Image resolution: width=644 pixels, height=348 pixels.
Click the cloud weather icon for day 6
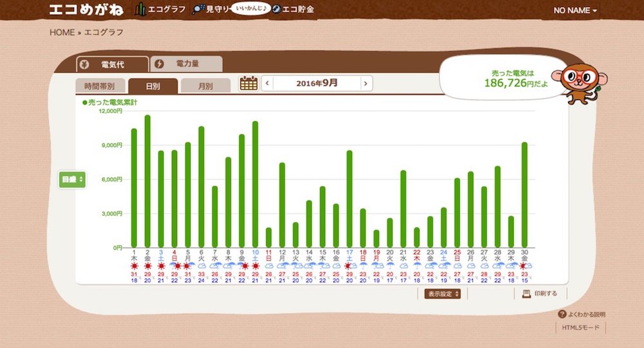(201, 266)
